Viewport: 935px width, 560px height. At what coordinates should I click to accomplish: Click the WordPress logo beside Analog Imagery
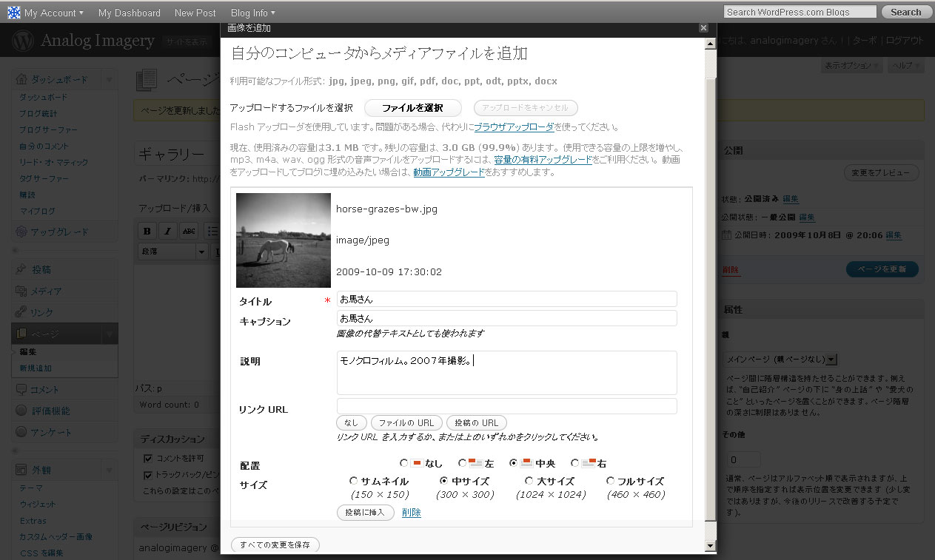(x=24, y=40)
